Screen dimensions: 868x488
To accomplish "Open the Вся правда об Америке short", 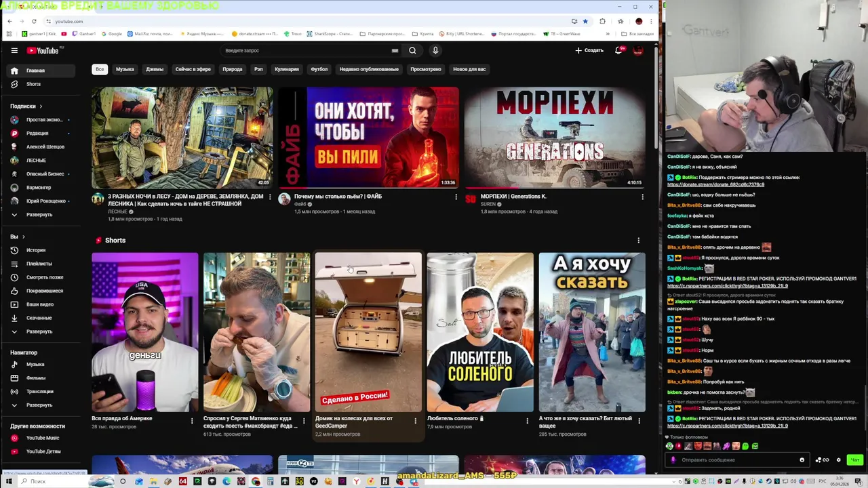I will click(145, 332).
